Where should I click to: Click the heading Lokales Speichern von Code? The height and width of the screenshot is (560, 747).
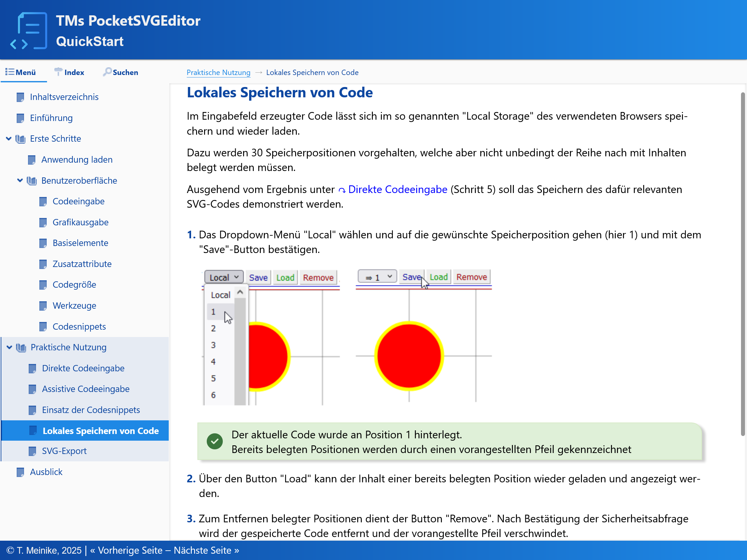[x=279, y=92]
